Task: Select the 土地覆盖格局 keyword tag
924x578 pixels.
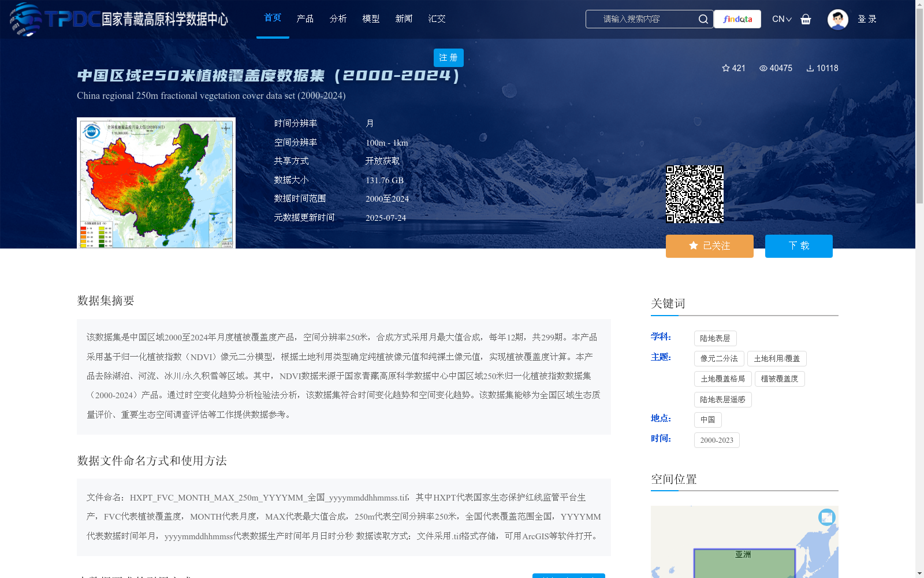Action: 722,379
